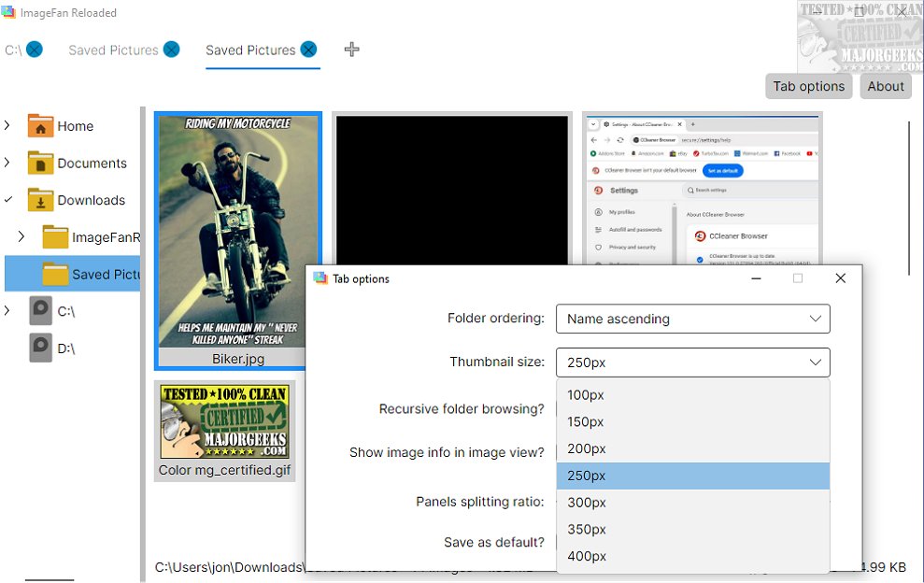Click the Downloads folder icon
924x583 pixels.
[41, 201]
